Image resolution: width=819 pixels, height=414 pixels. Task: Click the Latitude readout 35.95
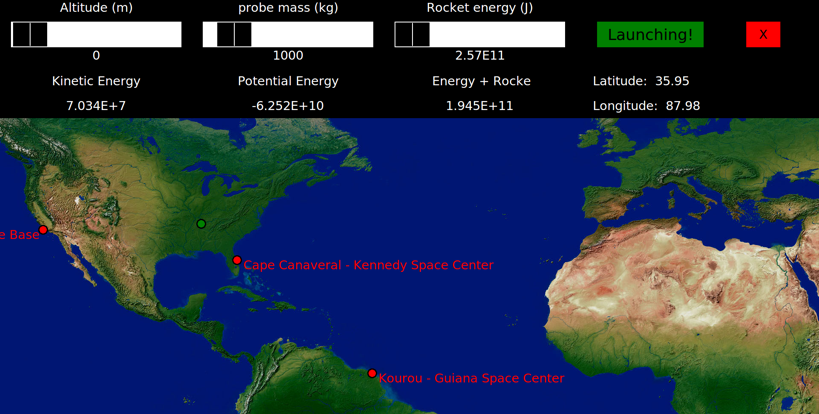tap(672, 81)
